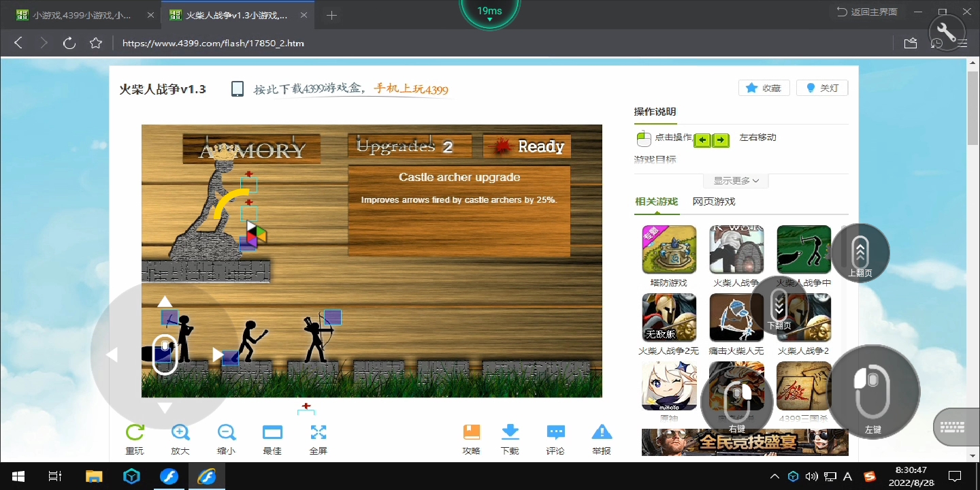Open the 全屏 fullscreen icon
Viewport: 980px width, 490px height.
pyautogui.click(x=318, y=432)
